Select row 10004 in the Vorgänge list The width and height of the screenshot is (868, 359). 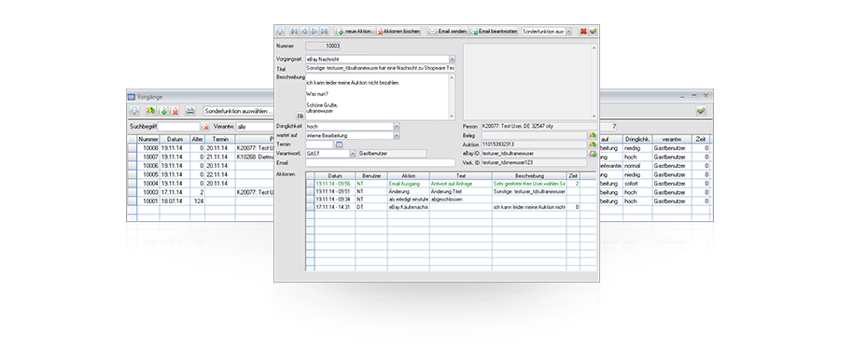[200, 184]
